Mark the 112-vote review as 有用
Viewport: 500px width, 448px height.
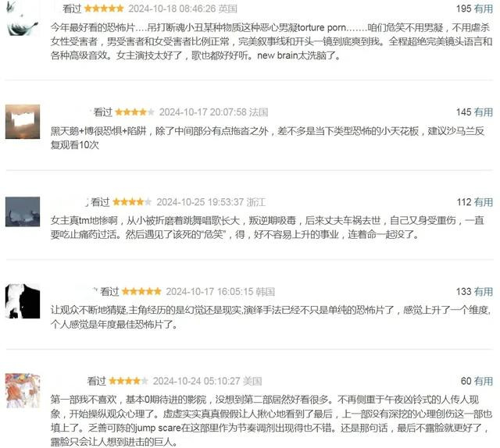(x=483, y=202)
